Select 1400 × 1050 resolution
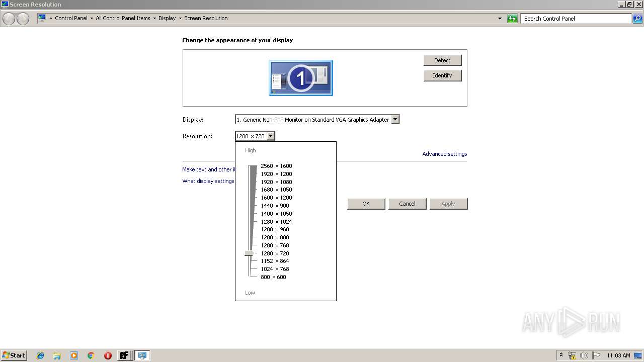This screenshot has width=644, height=362. pyautogui.click(x=276, y=214)
